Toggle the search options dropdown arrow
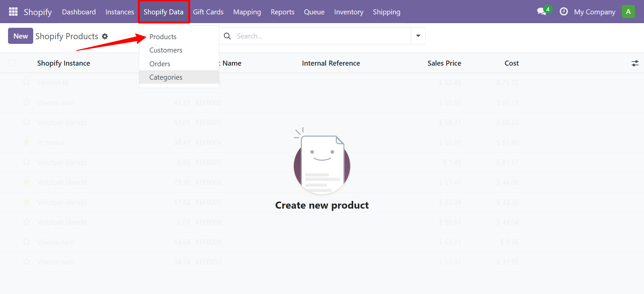This screenshot has width=644, height=294. (x=418, y=36)
